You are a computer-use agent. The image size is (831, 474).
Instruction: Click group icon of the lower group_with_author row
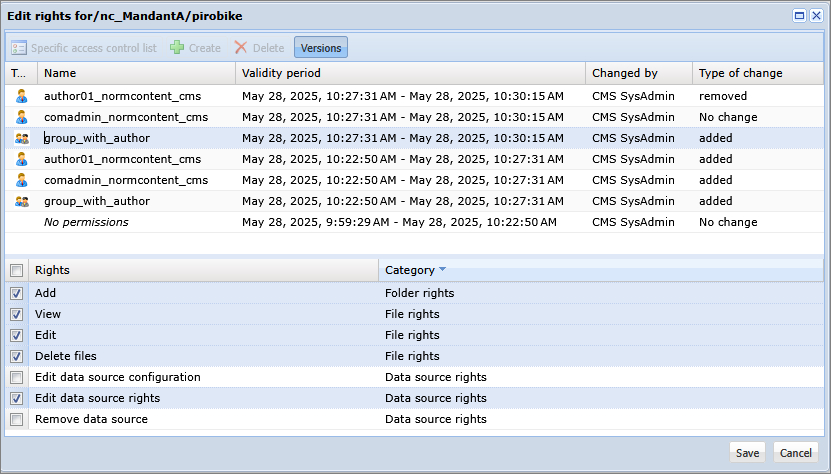tap(21, 201)
